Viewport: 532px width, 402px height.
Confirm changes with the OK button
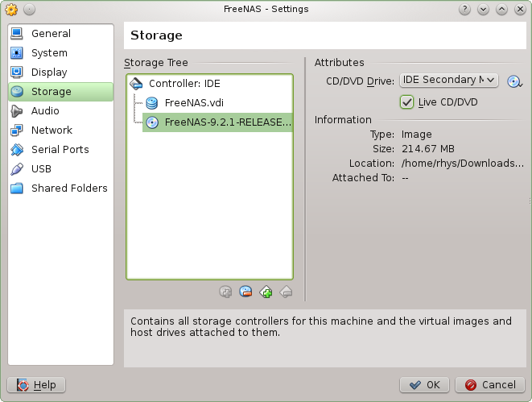click(424, 385)
